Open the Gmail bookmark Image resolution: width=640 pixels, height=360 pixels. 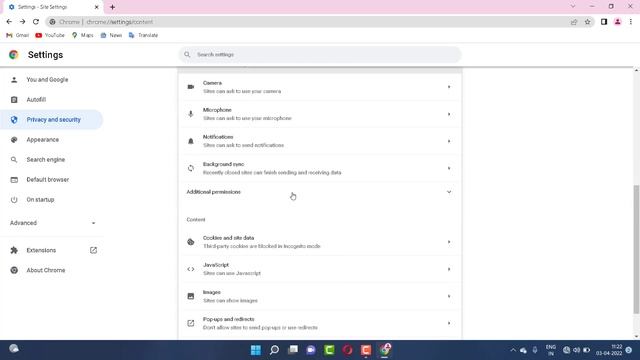pos(18,35)
